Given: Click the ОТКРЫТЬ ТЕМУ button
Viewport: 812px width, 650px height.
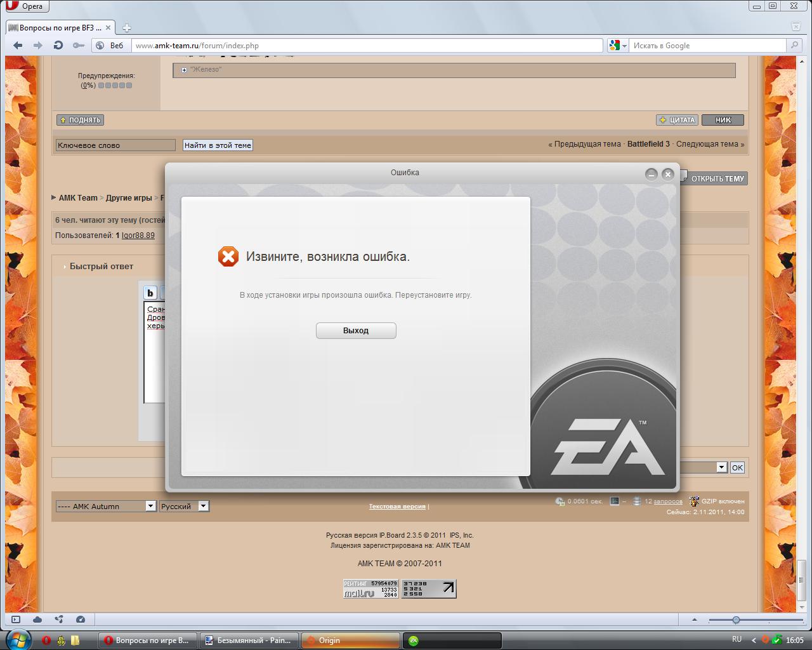Looking at the screenshot, I should point(713,178).
